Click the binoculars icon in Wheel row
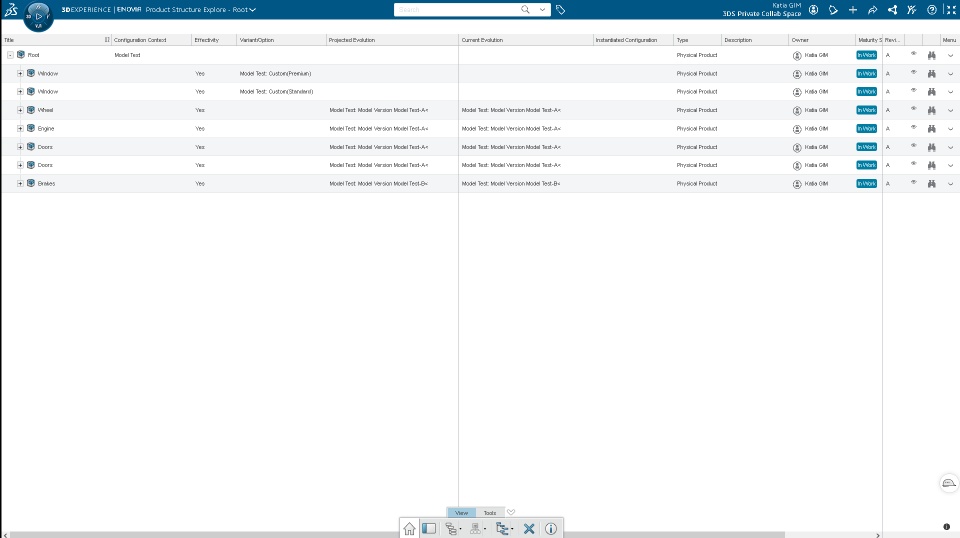Image resolution: width=960 pixels, height=538 pixels. click(x=931, y=110)
